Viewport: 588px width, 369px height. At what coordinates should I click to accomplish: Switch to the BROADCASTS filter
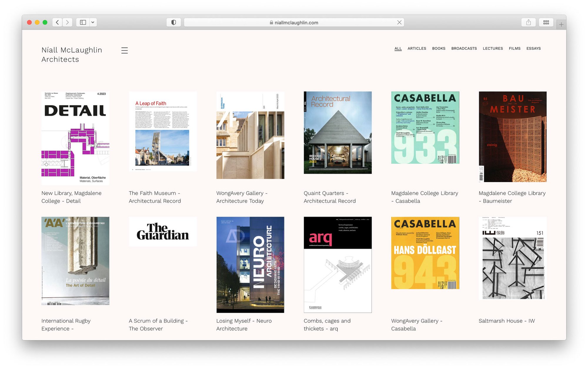464,48
